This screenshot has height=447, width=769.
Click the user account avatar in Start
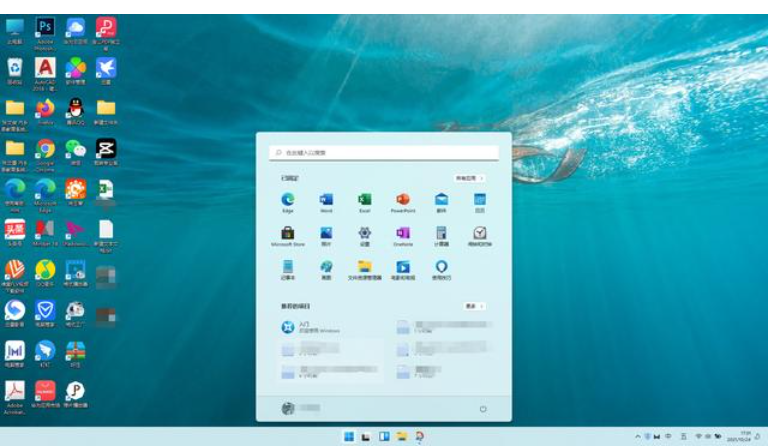coord(288,408)
